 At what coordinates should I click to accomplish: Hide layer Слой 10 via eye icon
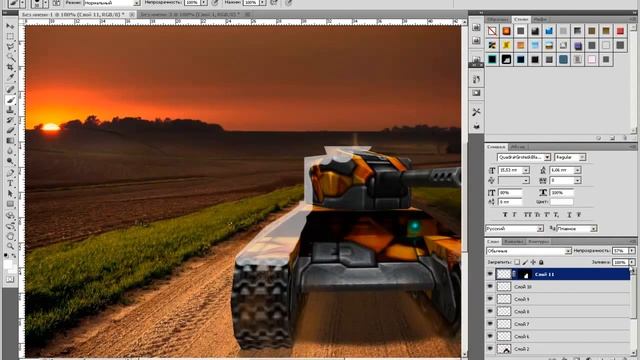point(490,287)
